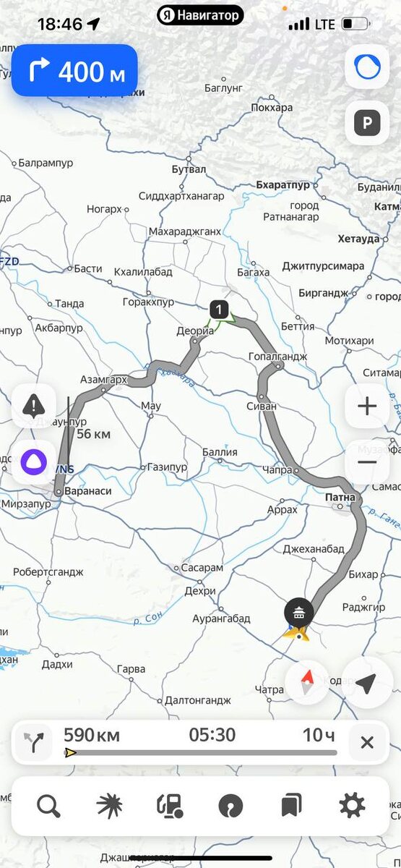
Task: Select waypoint 1 marker on the route
Action: click(220, 310)
